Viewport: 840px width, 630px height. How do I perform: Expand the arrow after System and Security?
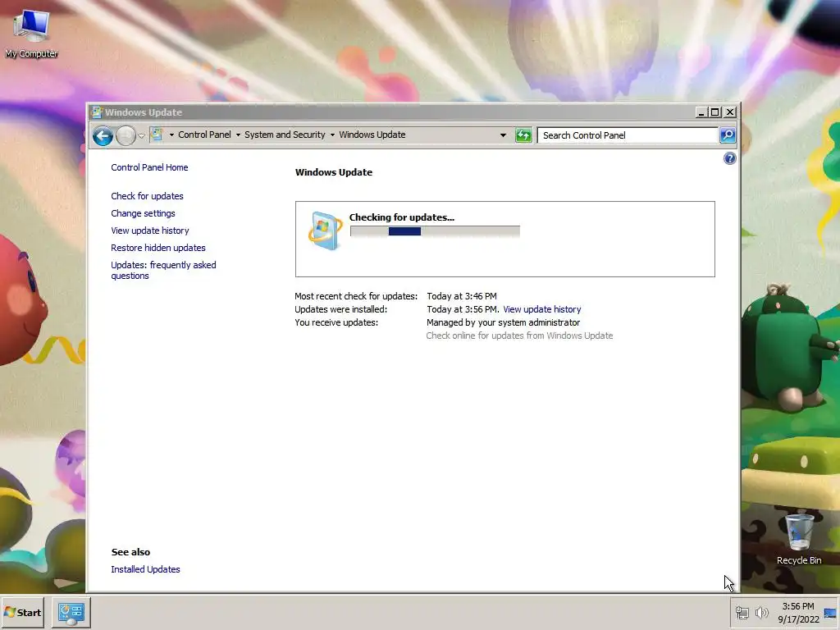click(x=332, y=135)
